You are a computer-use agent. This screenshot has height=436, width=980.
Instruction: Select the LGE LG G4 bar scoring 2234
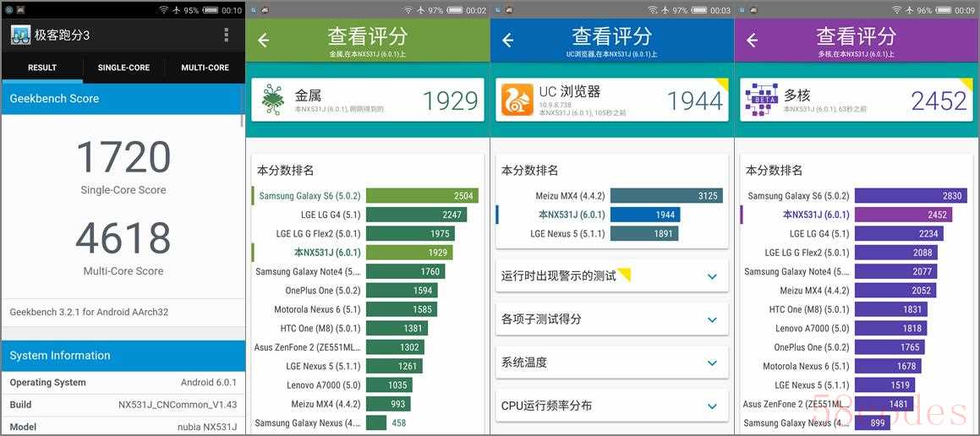point(900,233)
